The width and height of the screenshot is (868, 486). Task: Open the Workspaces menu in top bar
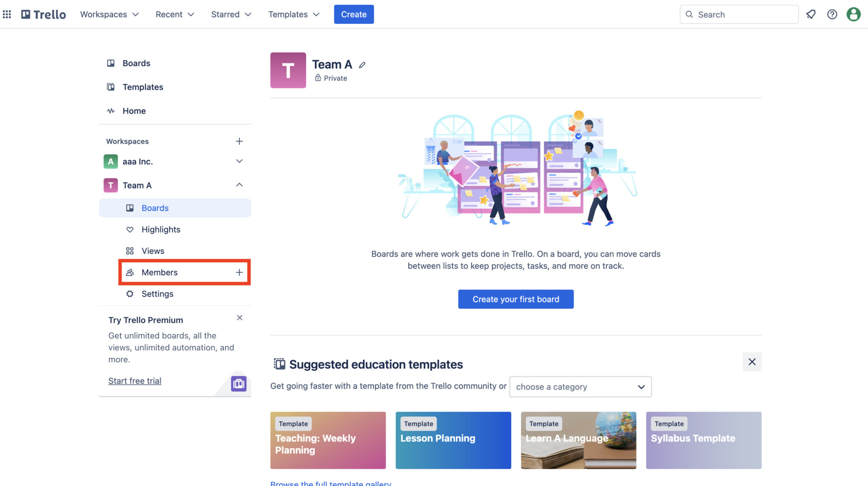point(109,14)
